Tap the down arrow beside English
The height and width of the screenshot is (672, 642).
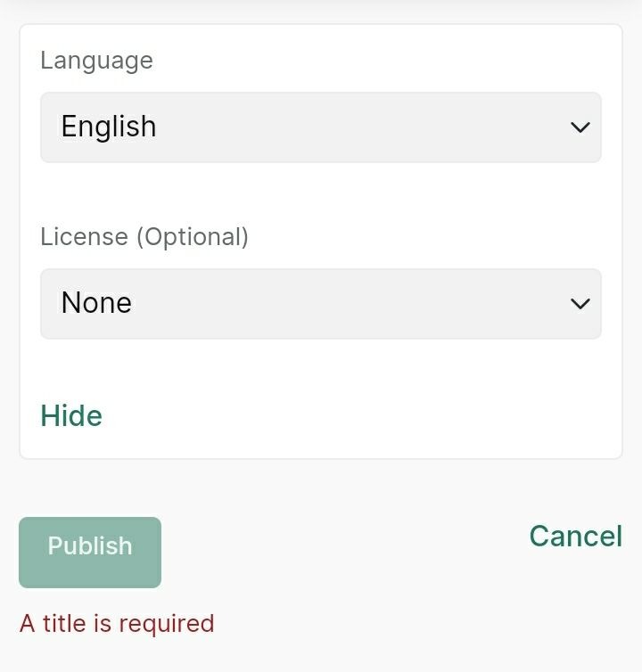(x=580, y=127)
